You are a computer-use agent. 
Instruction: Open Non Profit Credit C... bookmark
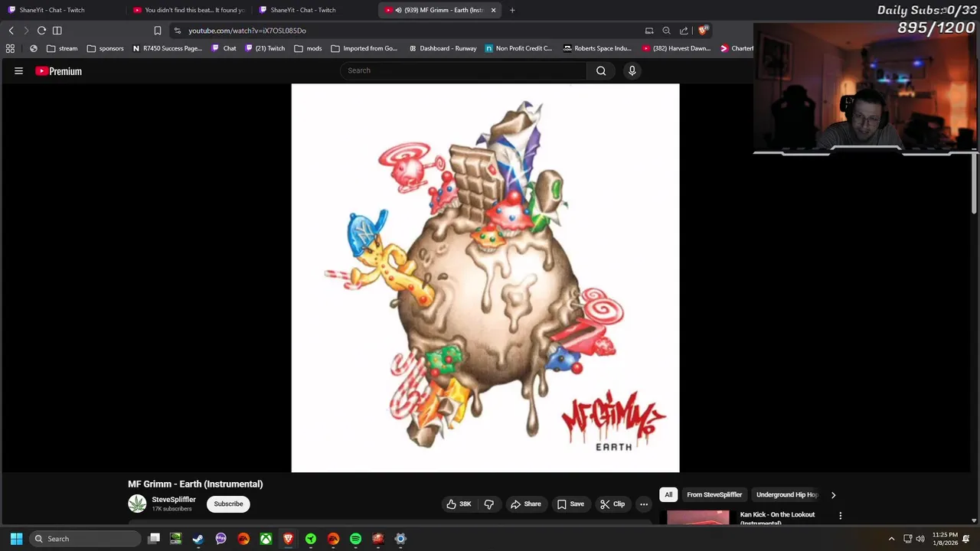tap(518, 48)
